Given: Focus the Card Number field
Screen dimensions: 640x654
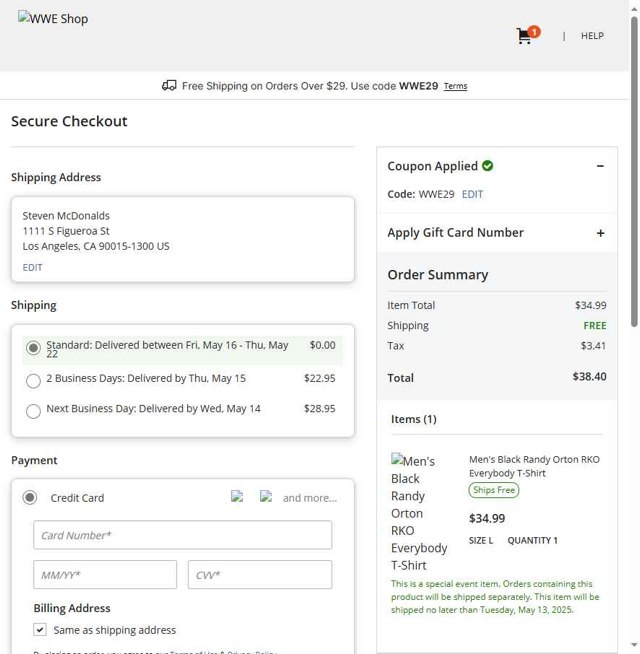Looking at the screenshot, I should coord(182,535).
